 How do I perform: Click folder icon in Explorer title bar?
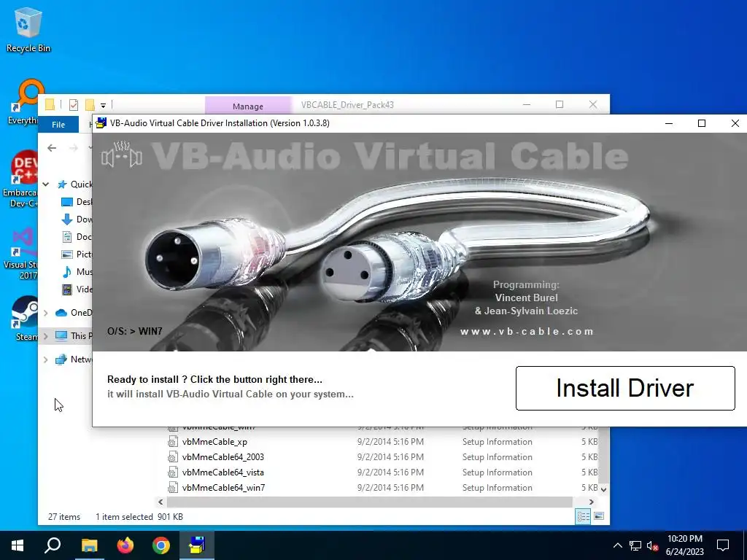[x=50, y=104]
